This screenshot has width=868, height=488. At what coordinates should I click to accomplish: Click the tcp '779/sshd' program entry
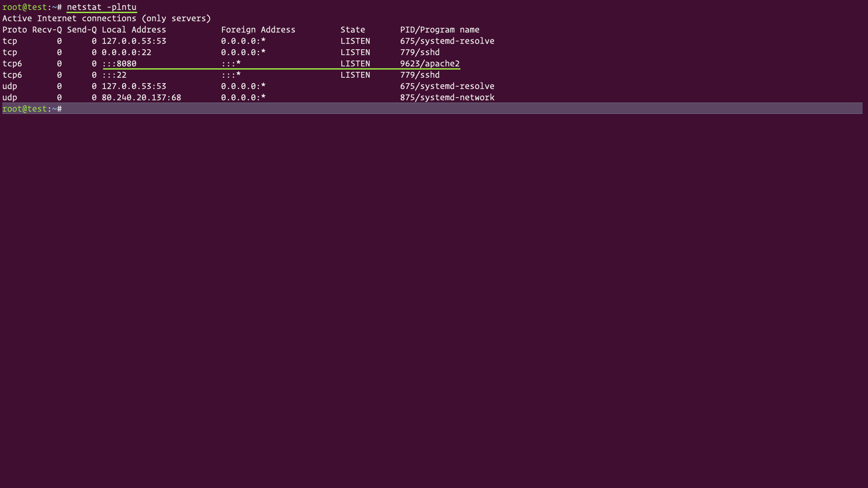click(x=420, y=52)
